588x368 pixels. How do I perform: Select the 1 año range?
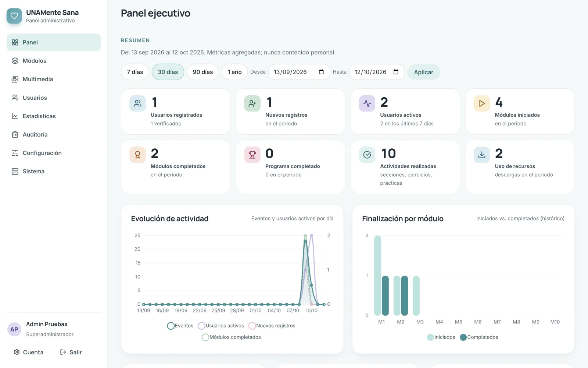point(234,72)
